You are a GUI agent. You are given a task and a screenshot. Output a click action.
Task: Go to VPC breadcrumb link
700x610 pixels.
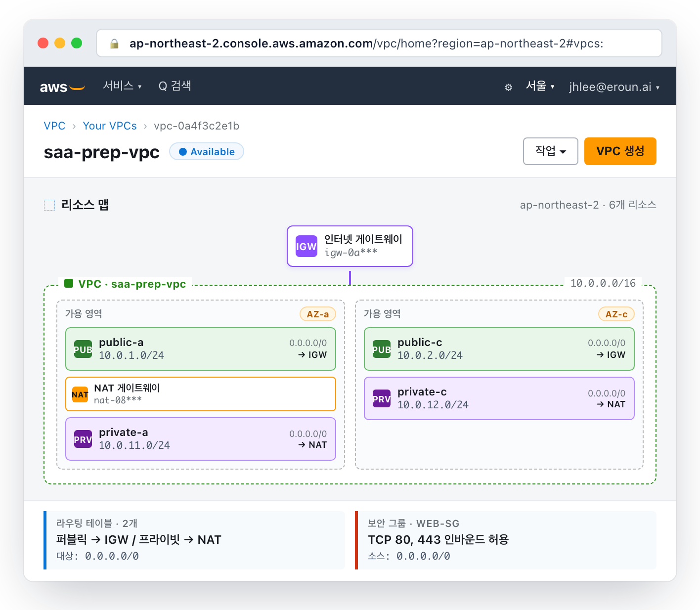(x=54, y=126)
